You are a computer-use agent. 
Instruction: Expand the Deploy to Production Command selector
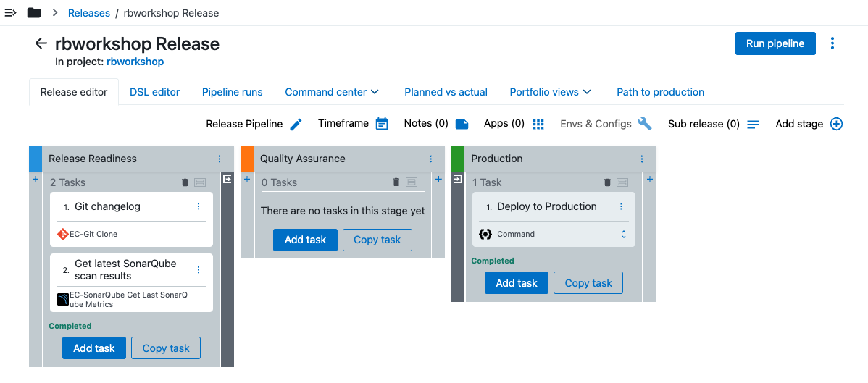(623, 234)
